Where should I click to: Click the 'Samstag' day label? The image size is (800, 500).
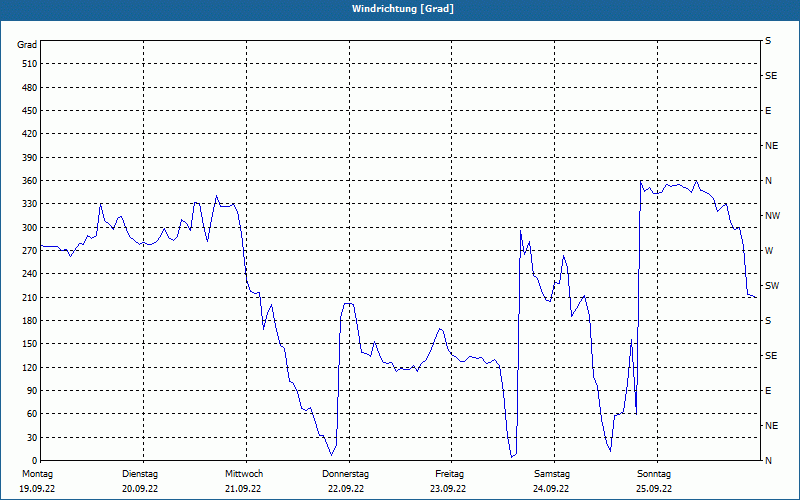[552, 474]
